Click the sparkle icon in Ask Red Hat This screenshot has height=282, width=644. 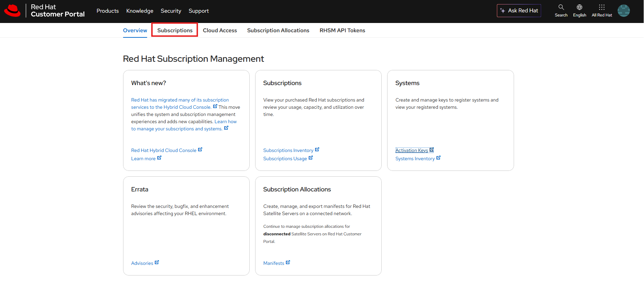click(x=503, y=11)
